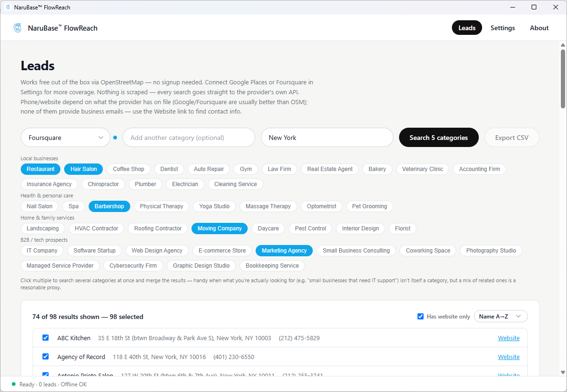Select the Cybersecurity Firm chip
The width and height of the screenshot is (567, 392).
[x=133, y=266]
